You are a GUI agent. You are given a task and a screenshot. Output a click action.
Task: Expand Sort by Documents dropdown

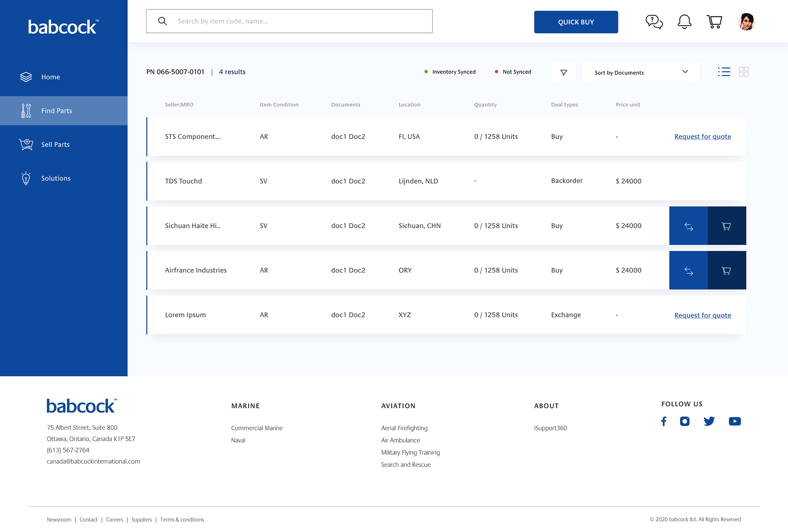[x=641, y=72]
